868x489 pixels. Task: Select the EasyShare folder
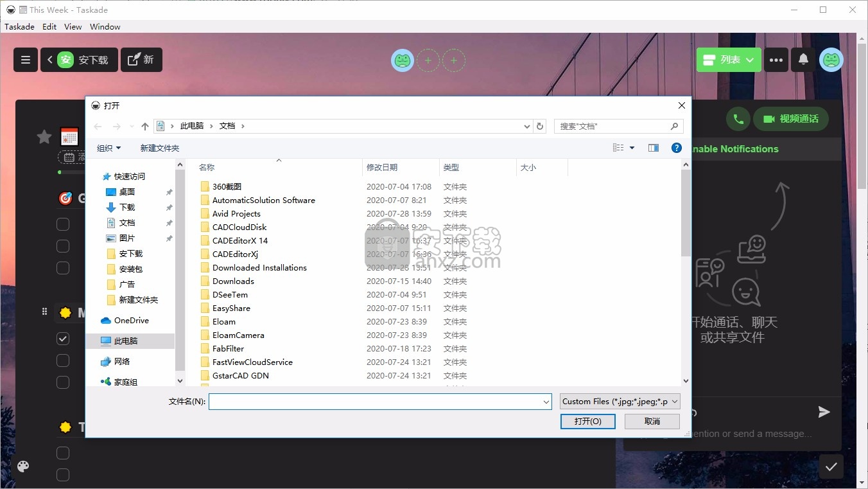231,308
